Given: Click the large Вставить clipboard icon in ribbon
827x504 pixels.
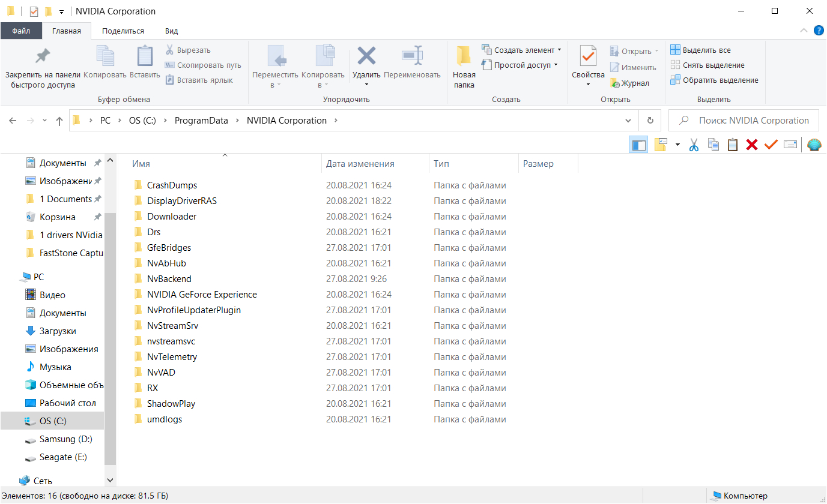Looking at the screenshot, I should pyautogui.click(x=145, y=56).
